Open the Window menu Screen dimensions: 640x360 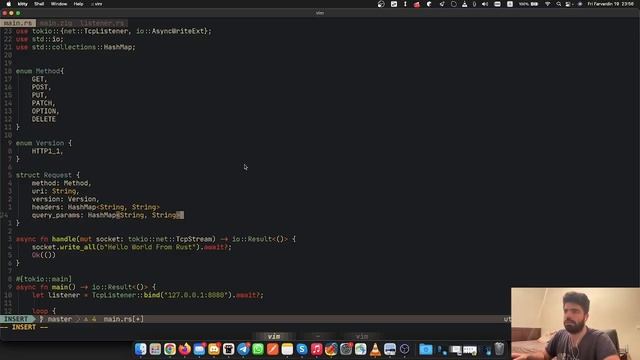pyautogui.click(x=59, y=4)
